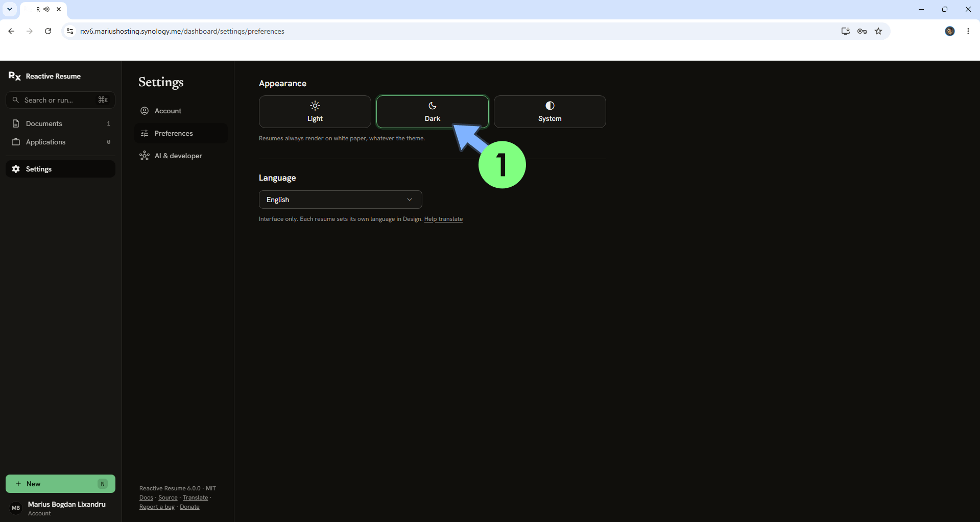Choose the System appearance theme

coord(549,112)
